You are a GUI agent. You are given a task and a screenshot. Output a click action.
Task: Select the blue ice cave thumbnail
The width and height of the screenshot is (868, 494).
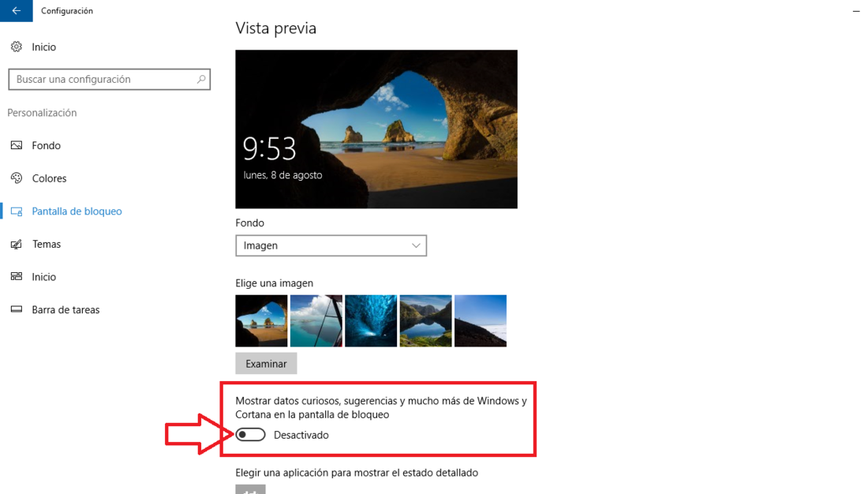point(371,320)
